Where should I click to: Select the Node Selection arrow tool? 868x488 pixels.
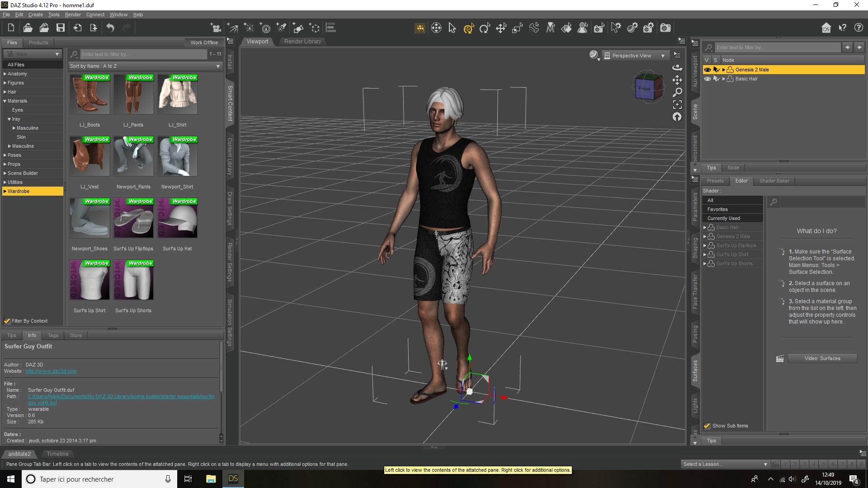coord(452,28)
